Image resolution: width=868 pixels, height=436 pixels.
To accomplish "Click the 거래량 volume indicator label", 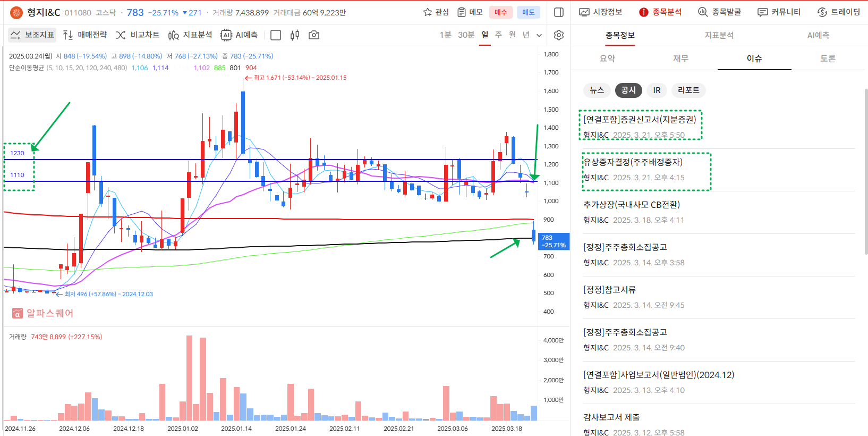I will point(18,337).
